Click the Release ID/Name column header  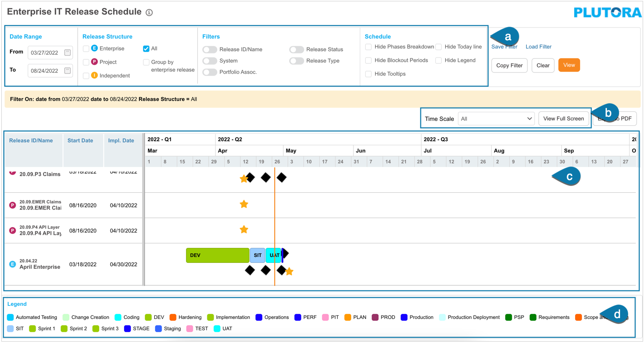(x=31, y=141)
